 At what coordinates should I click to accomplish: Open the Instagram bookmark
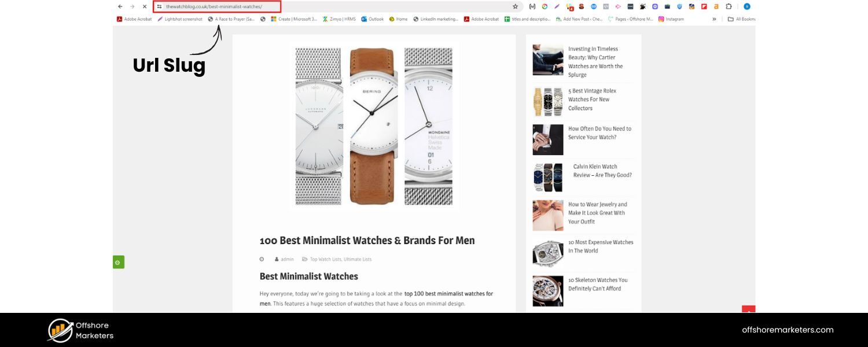pos(671,19)
